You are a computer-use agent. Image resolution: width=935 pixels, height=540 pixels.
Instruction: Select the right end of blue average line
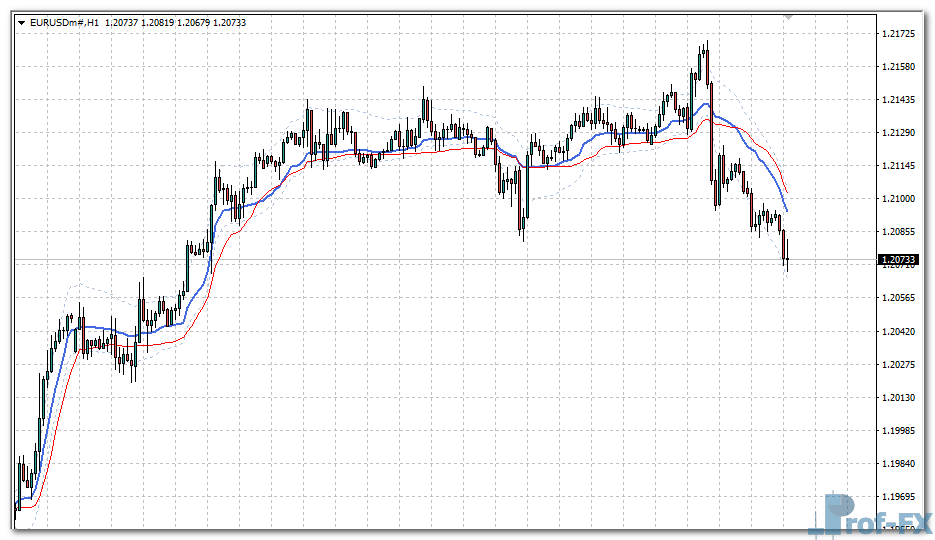(787, 210)
